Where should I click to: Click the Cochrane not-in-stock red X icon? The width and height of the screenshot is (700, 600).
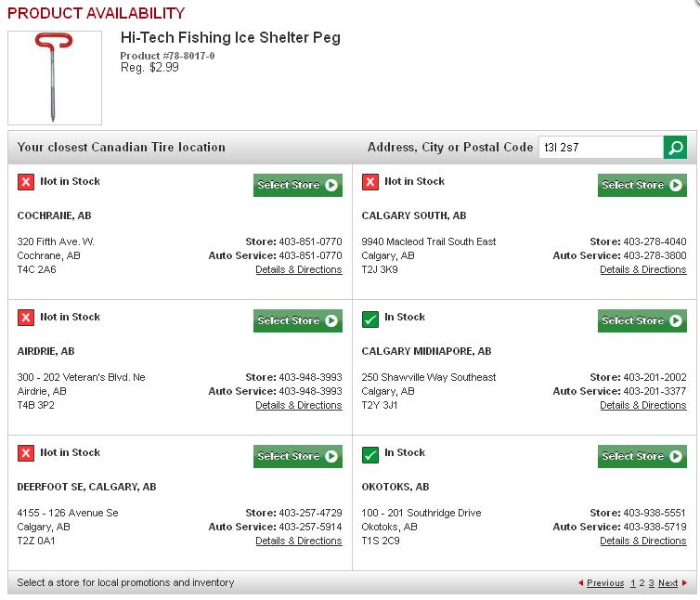(x=26, y=182)
